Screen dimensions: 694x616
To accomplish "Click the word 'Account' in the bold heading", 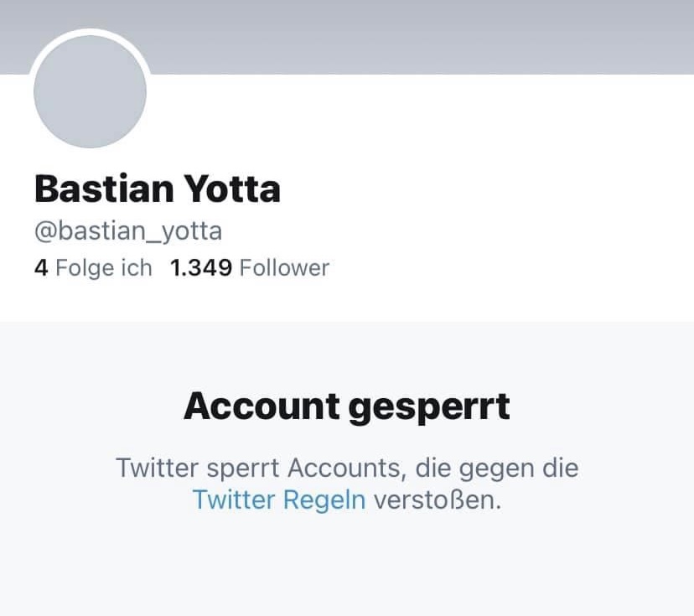I will pyautogui.click(x=261, y=406).
